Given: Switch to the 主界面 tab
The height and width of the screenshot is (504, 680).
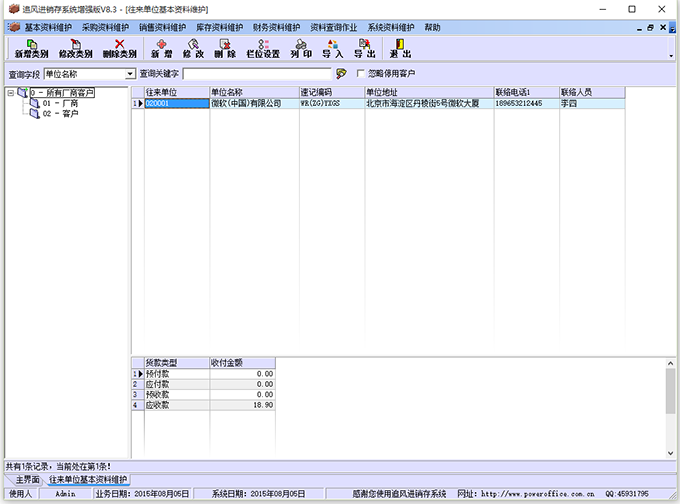Looking at the screenshot, I should click(x=24, y=480).
